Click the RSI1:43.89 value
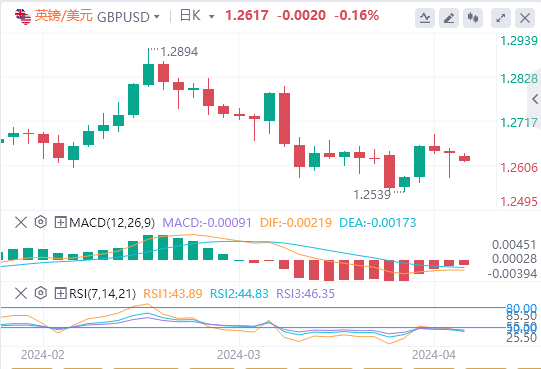This screenshot has height=369, width=541. 173,294
